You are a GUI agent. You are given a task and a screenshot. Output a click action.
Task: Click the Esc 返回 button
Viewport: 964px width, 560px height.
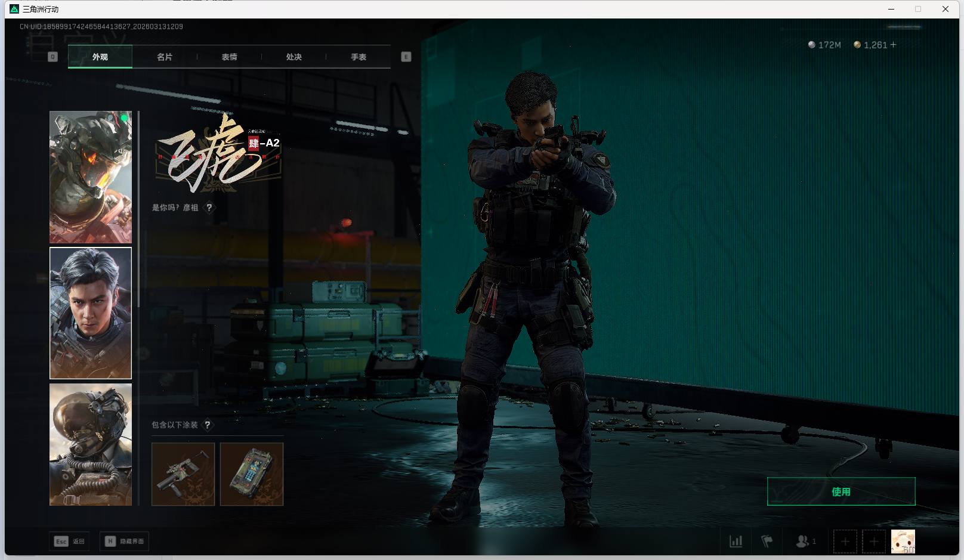(x=70, y=541)
